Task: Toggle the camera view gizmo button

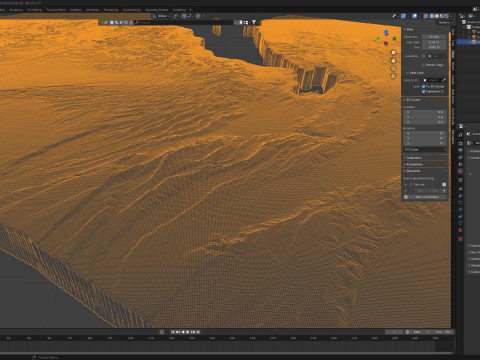Action: tap(393, 68)
